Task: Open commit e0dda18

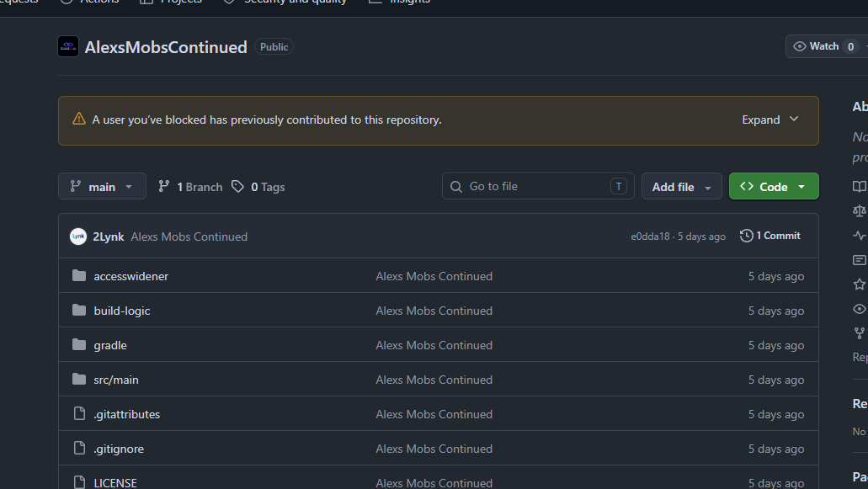Action: tap(651, 237)
